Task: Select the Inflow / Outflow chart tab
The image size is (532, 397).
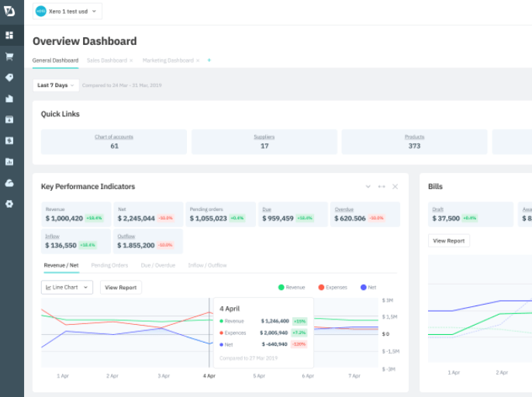Action: 207,265
